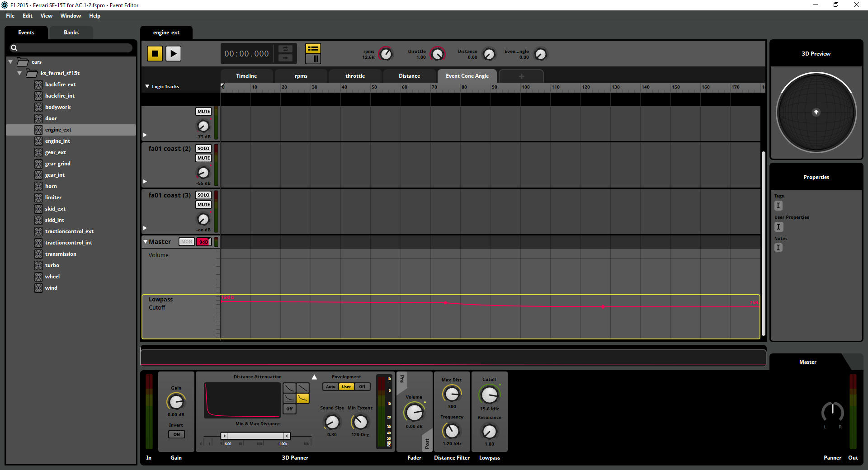Click the User Properties edit icon

(x=778, y=227)
